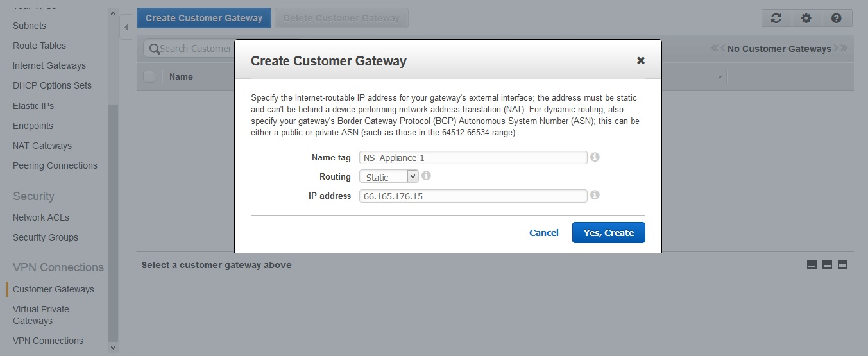
Task: Sort by the Name column header
Action: (x=181, y=76)
